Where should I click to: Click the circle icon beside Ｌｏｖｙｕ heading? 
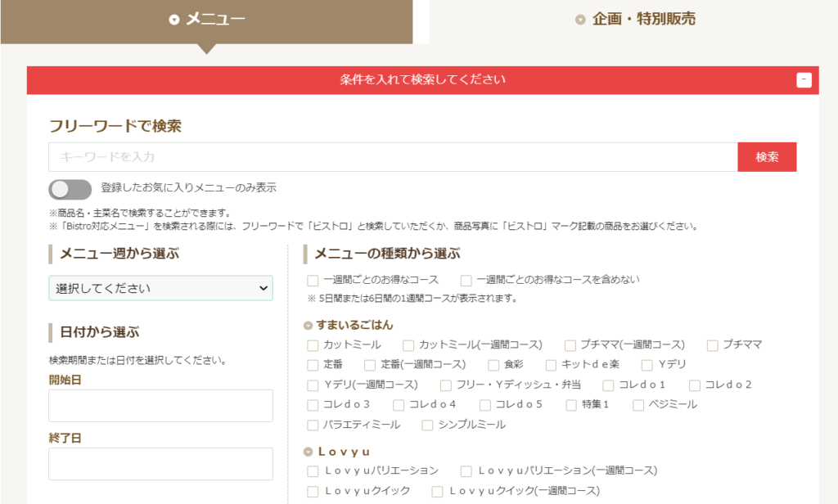(309, 449)
